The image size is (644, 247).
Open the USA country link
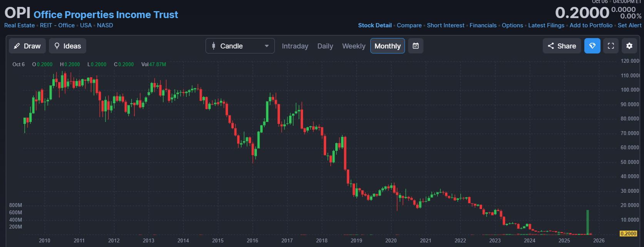(86, 25)
